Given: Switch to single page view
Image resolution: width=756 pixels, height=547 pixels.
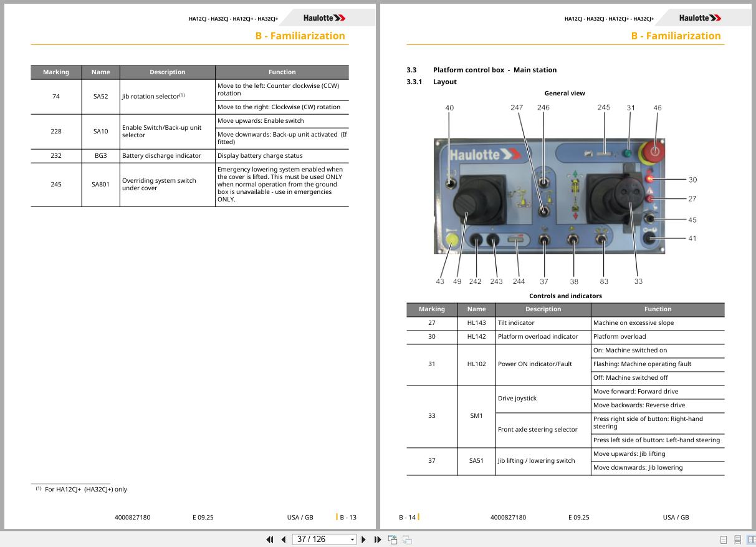Looking at the screenshot, I should [724, 540].
